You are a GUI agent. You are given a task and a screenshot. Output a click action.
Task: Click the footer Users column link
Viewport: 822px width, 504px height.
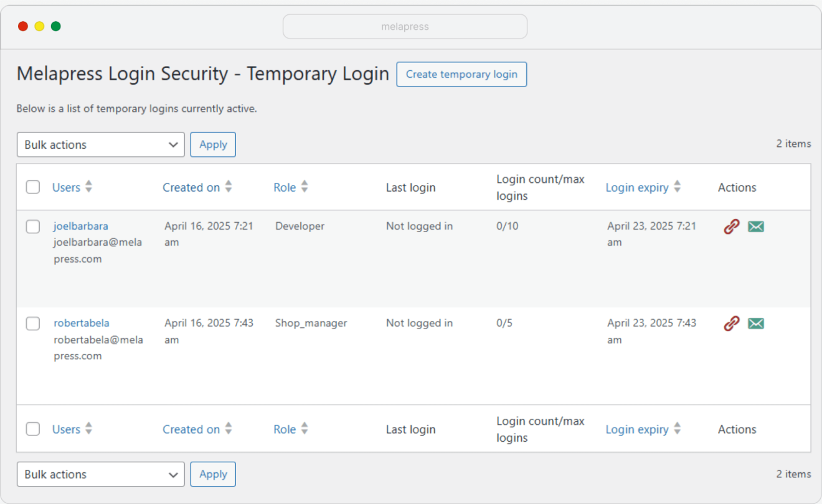(66, 429)
